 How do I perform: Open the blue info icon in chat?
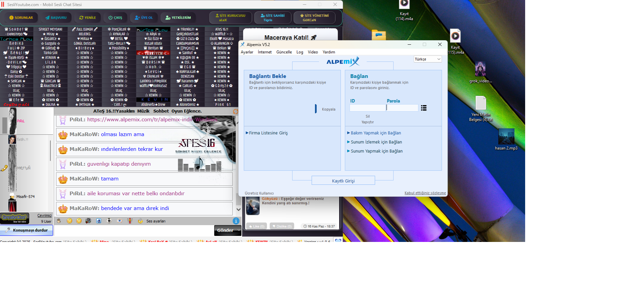tap(236, 221)
